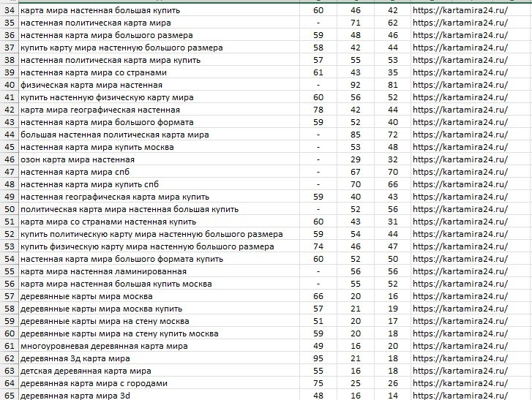Click cell 'деревянные карты мира москва купить'
532x400 pixels.
[x=159, y=309]
